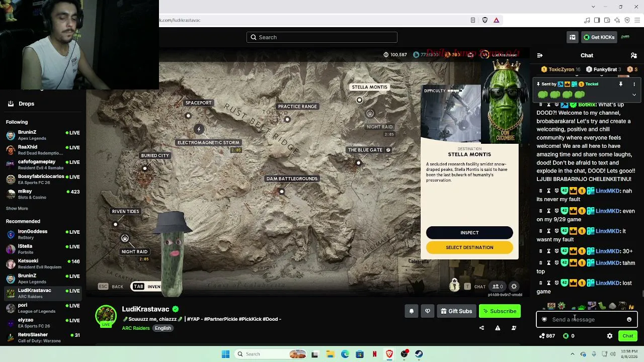
Task: Open RaaXhid channel in the Following list
Action: [42, 150]
